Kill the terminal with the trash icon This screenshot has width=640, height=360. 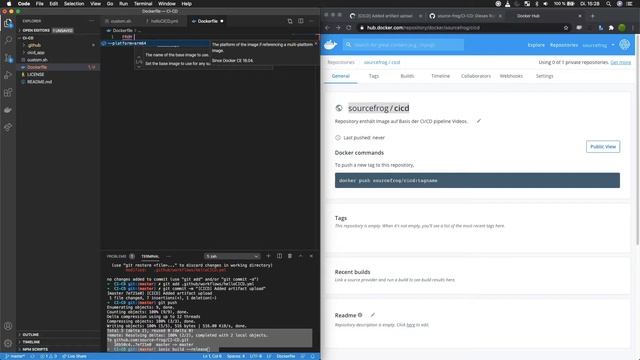(x=290, y=256)
